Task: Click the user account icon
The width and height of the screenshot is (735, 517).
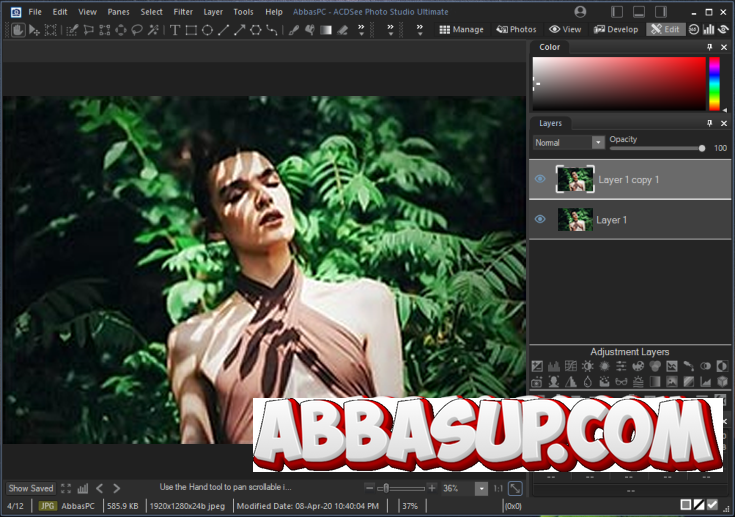Action: click(x=580, y=12)
